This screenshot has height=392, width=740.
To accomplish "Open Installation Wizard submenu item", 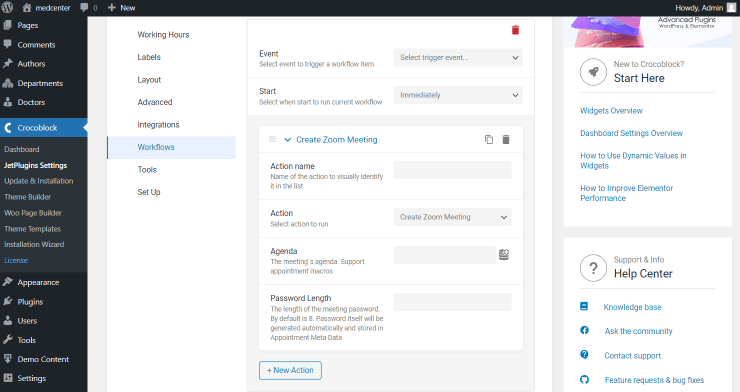I will pos(34,244).
